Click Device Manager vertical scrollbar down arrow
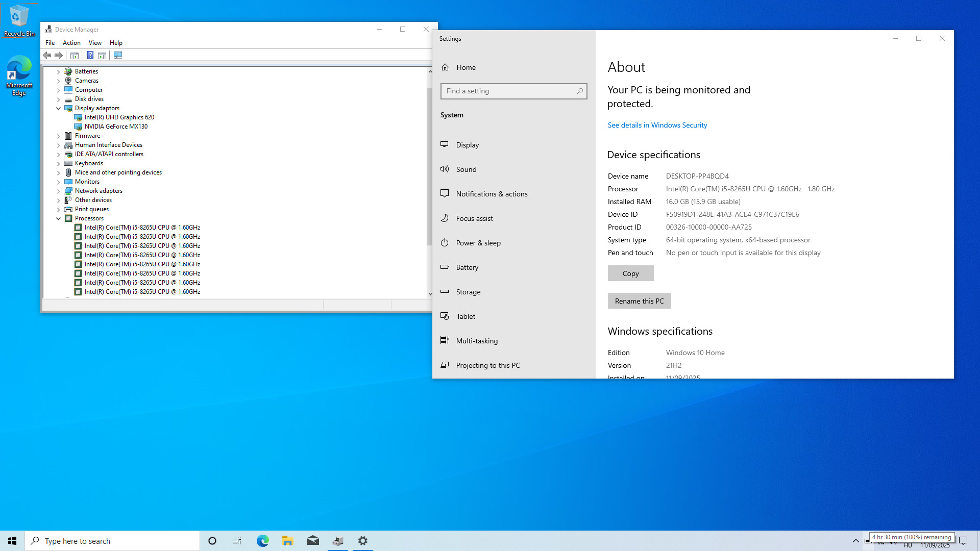 430,293
